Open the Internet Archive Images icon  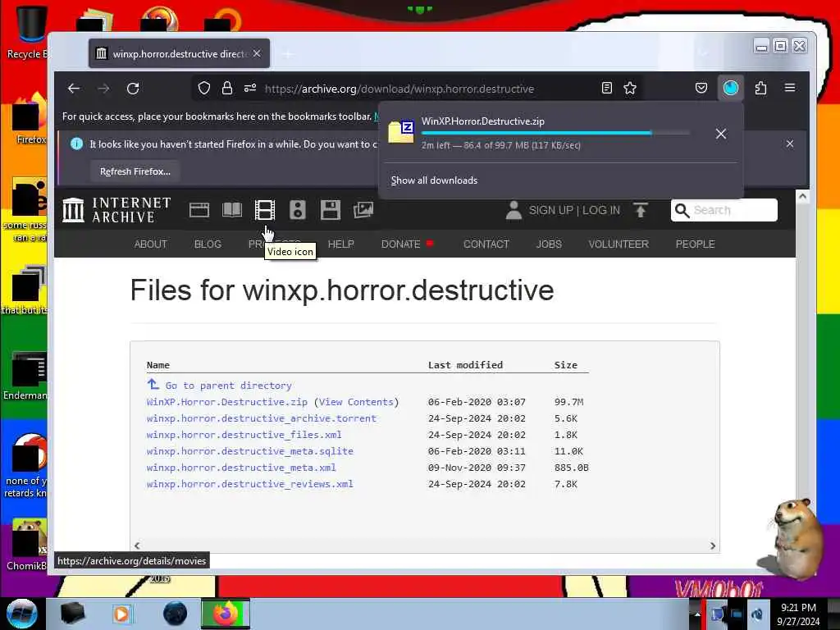[363, 210]
